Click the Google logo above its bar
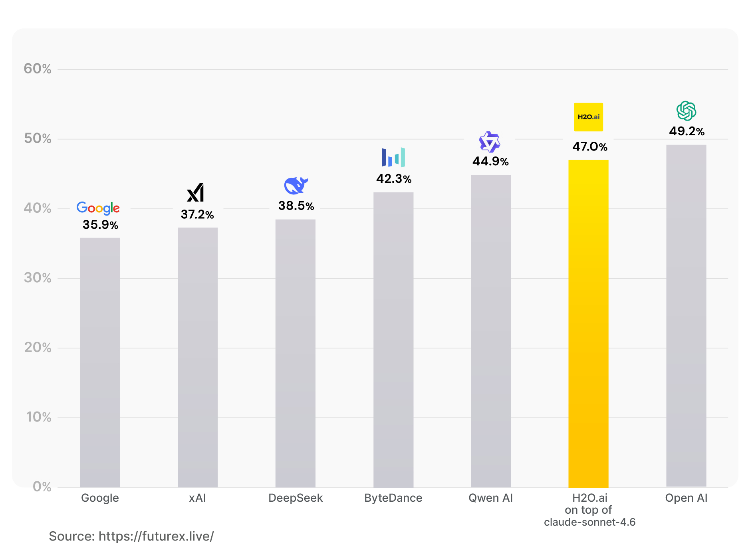The width and height of the screenshot is (752, 560). tap(98, 208)
